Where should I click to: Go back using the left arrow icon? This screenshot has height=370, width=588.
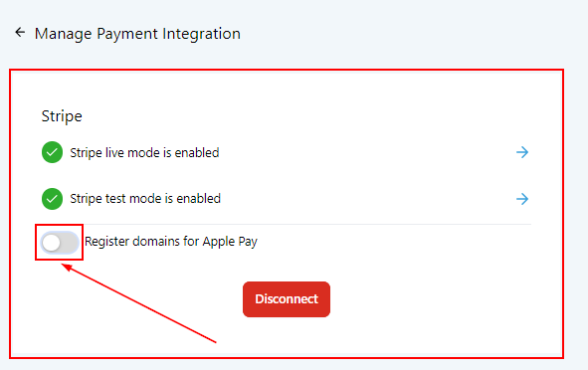point(20,33)
